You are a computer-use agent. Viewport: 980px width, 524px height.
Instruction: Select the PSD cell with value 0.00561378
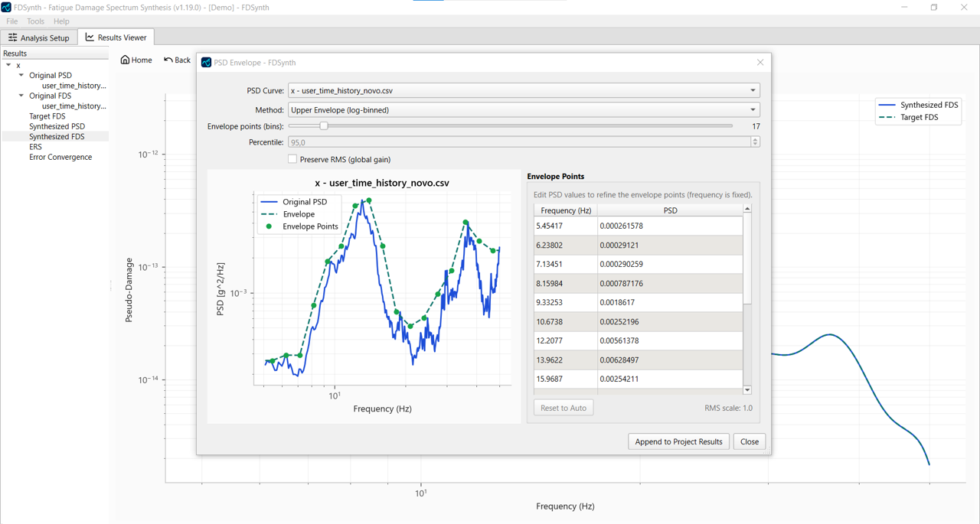[x=669, y=340]
